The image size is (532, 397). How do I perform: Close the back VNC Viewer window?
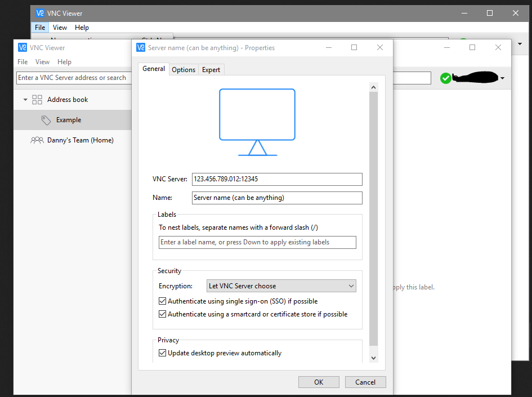coord(516,14)
